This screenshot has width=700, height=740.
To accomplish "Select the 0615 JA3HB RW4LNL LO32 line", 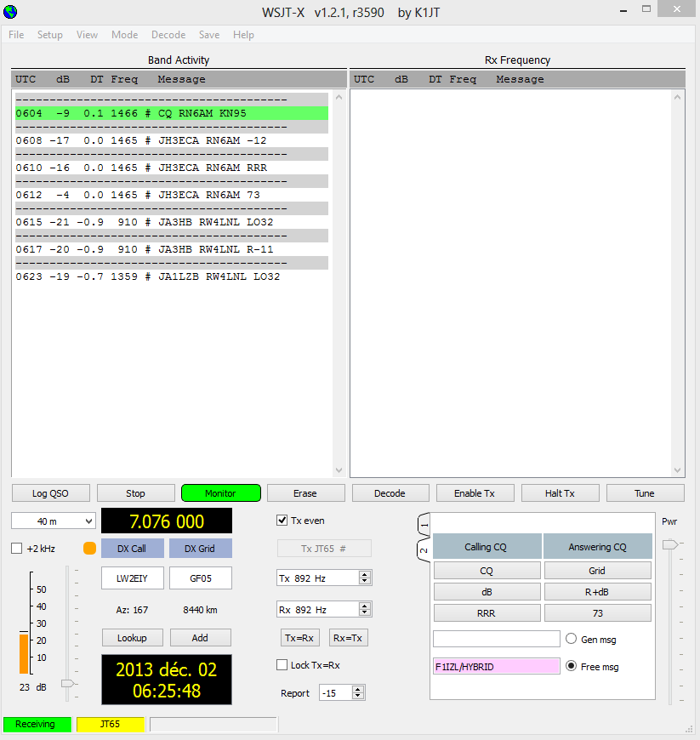I will 172,222.
